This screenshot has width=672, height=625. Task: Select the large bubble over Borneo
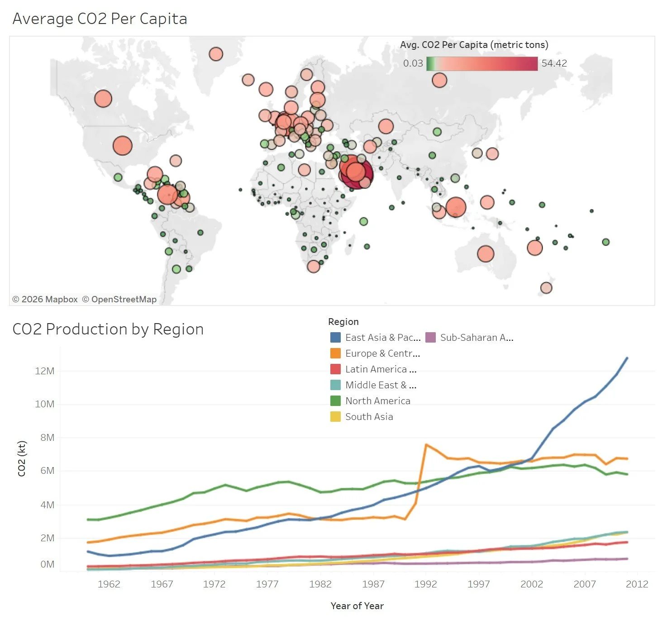click(456, 207)
